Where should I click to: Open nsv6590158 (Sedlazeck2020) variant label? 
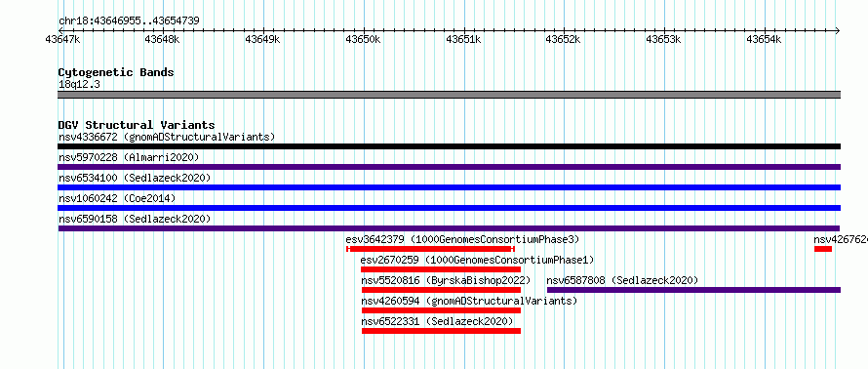pos(135,219)
